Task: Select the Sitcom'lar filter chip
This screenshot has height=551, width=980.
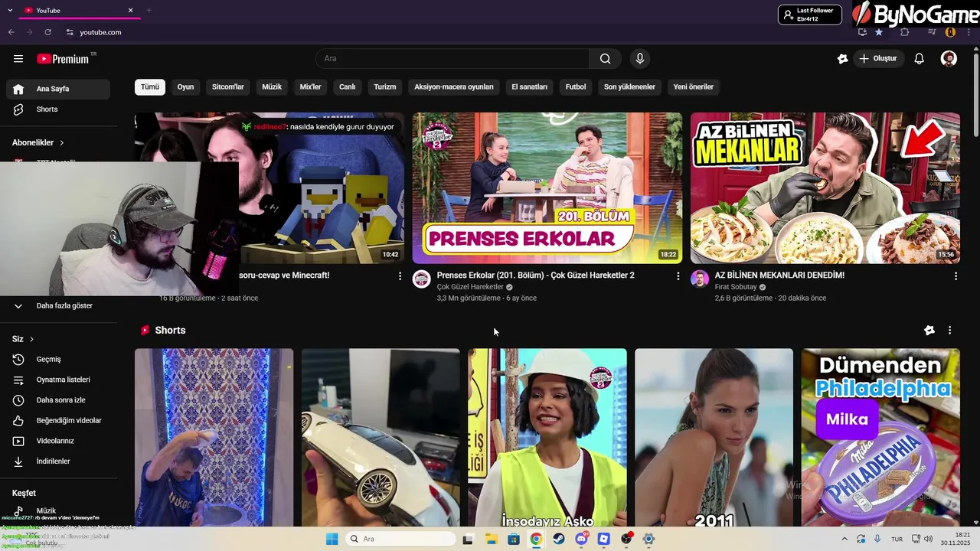Action: pos(228,87)
